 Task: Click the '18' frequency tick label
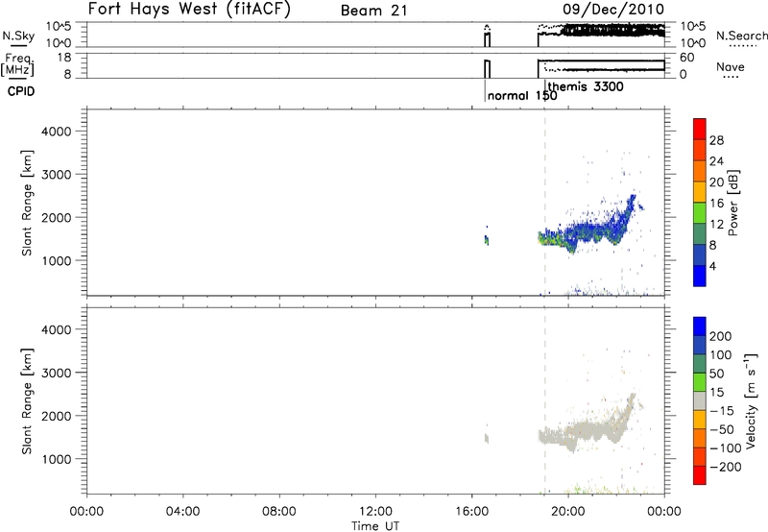coord(64,58)
